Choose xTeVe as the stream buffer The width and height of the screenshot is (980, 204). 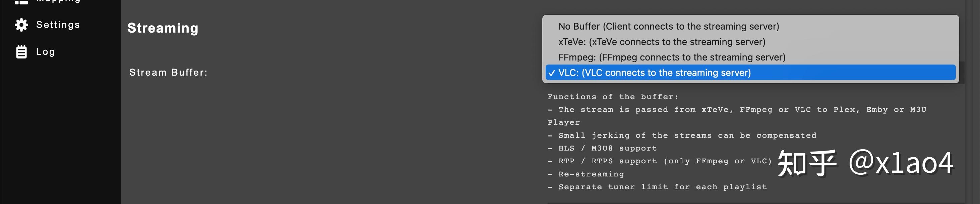(x=662, y=42)
